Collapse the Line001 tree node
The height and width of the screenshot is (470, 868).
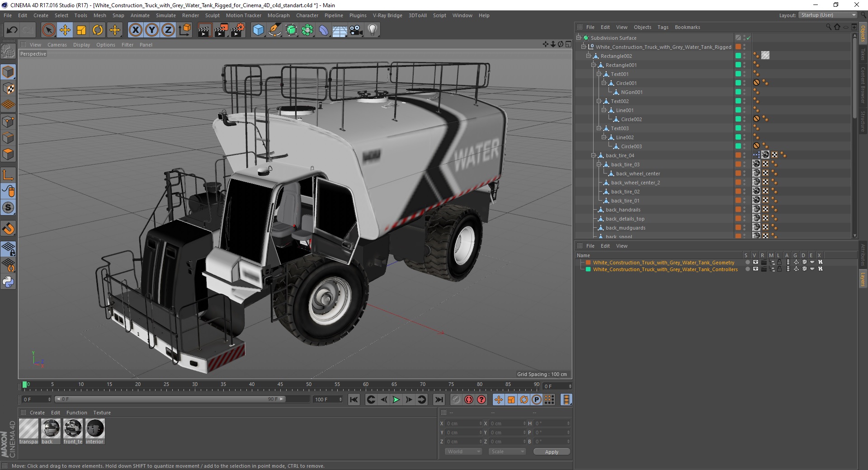point(604,110)
